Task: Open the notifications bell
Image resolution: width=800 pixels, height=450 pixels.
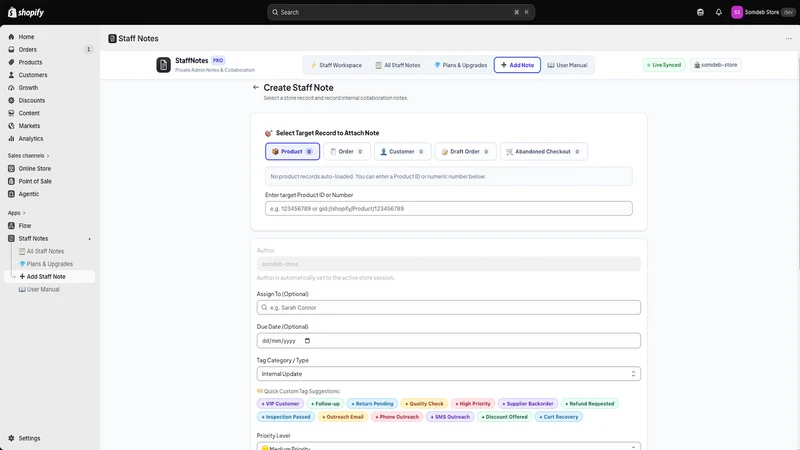Action: point(718,12)
